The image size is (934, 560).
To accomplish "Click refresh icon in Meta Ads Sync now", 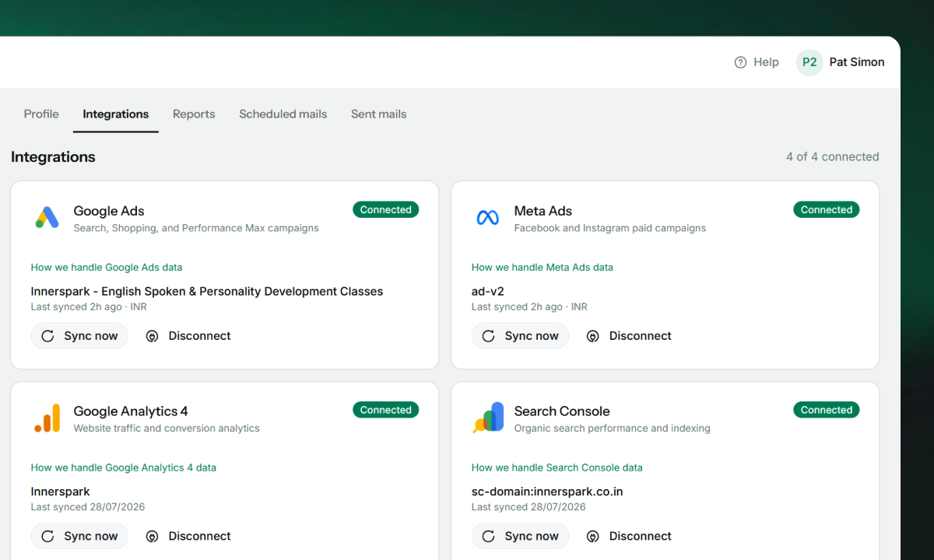I will [488, 336].
